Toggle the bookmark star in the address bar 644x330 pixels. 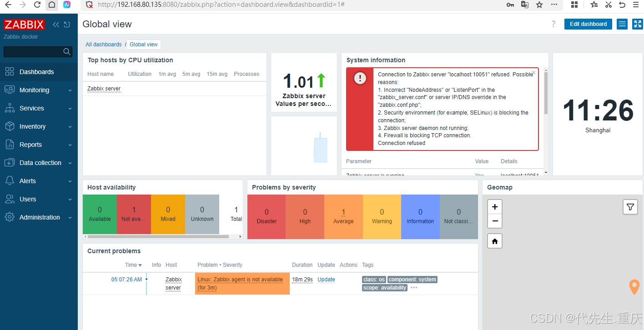[539, 5]
